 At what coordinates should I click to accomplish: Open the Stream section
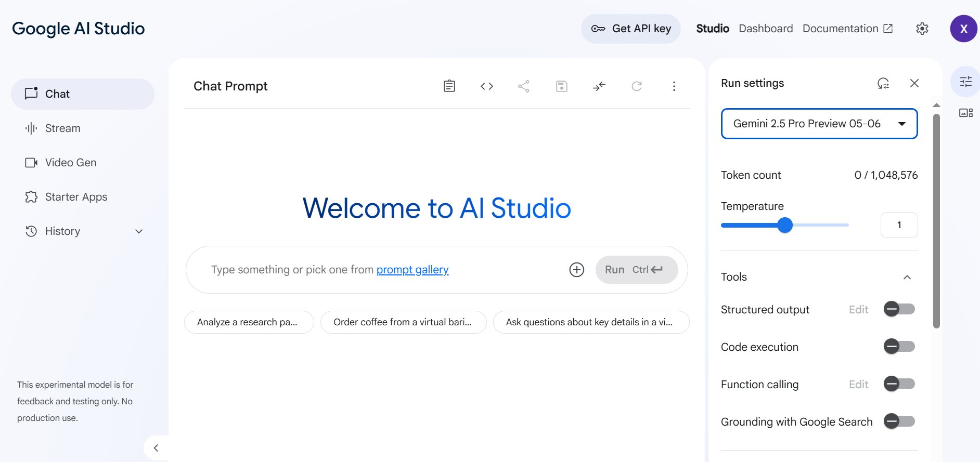(83, 128)
